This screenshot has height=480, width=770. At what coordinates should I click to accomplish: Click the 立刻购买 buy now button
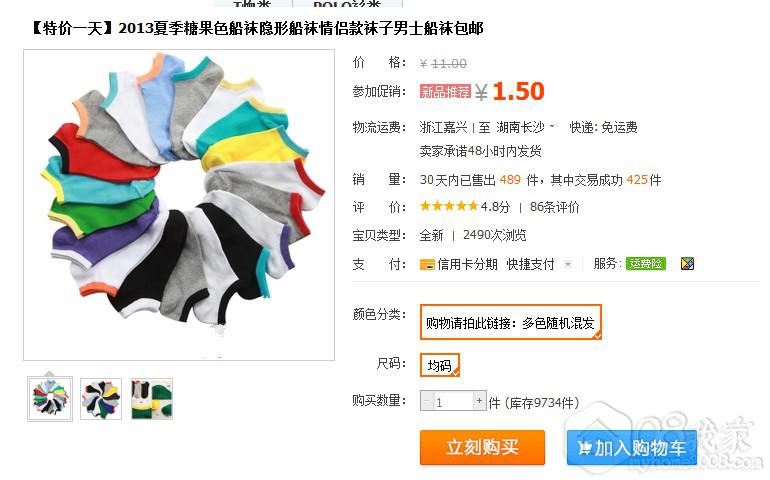(482, 447)
